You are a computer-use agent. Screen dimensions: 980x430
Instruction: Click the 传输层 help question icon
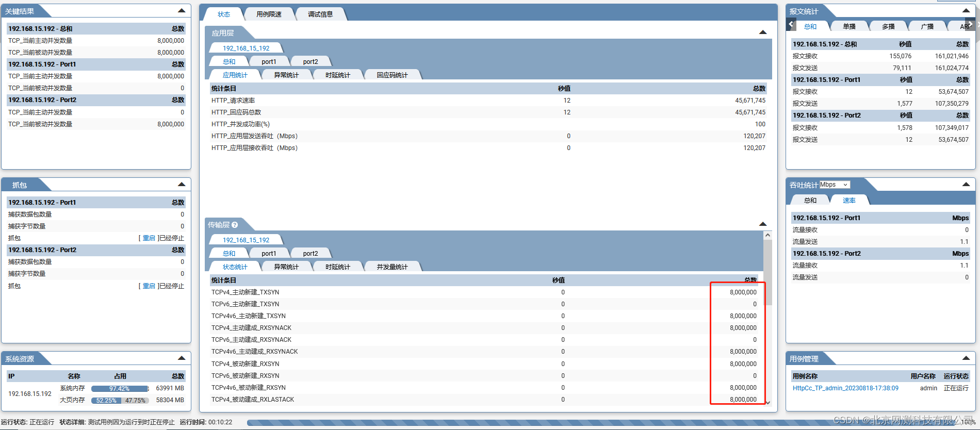[235, 225]
